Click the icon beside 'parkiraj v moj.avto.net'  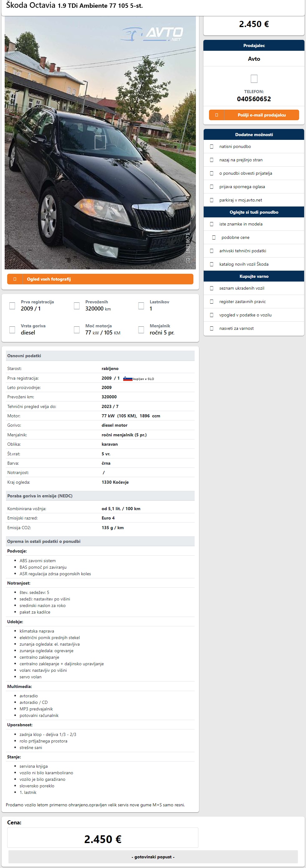tap(211, 200)
